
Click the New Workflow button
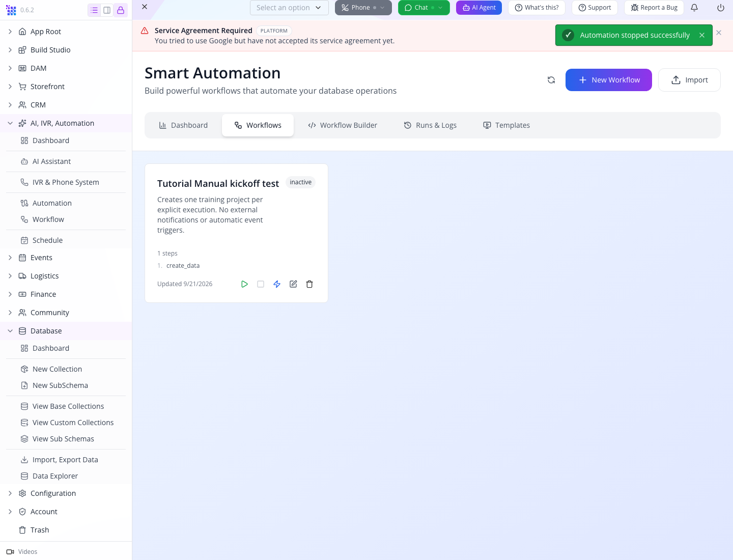(x=609, y=80)
